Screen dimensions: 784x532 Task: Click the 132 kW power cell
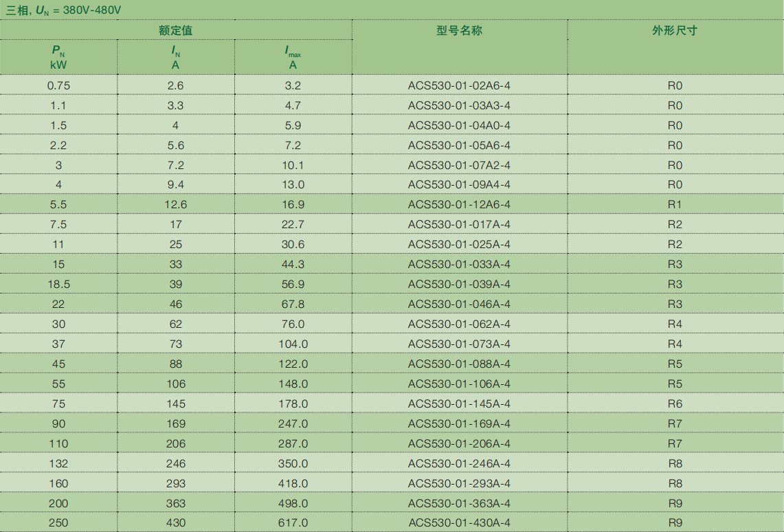tap(58, 463)
